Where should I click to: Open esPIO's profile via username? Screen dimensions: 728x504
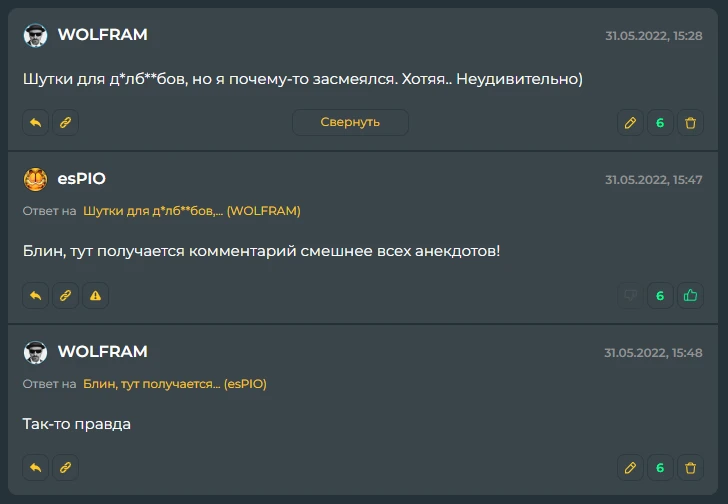[81, 179]
